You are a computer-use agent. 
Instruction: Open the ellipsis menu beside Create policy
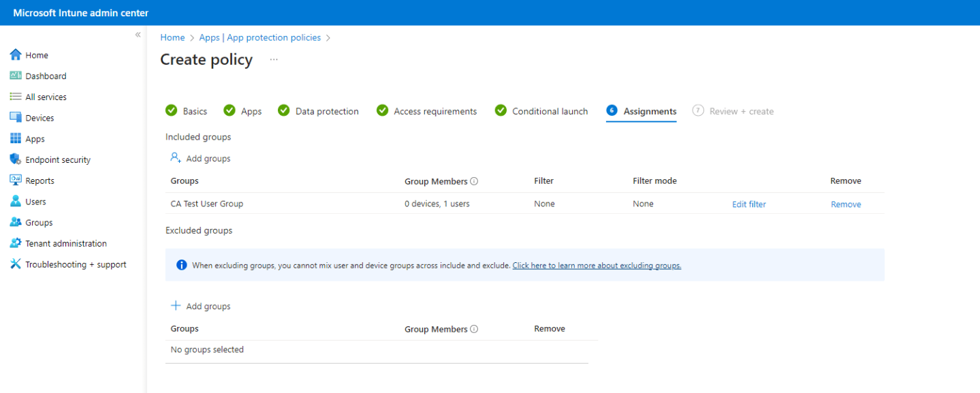point(274,61)
